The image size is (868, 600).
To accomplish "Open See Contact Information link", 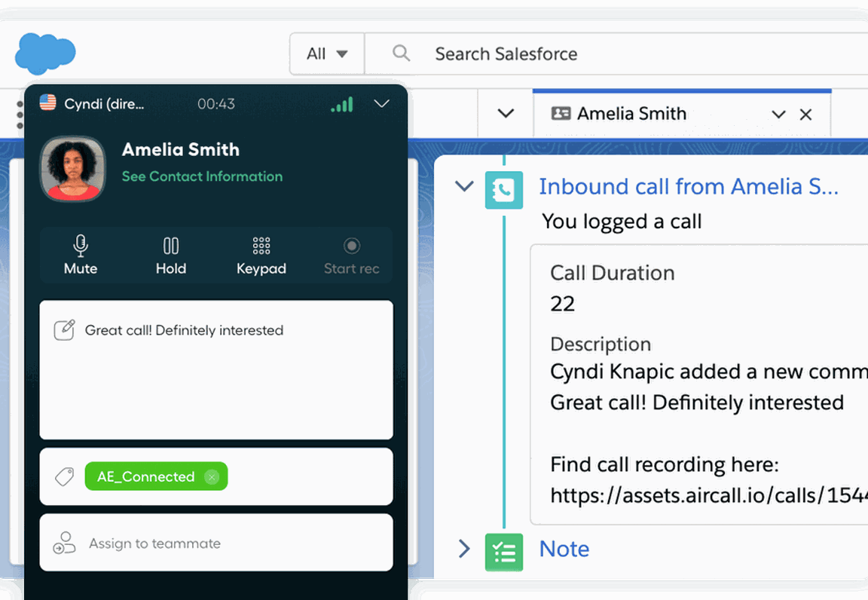I will pyautogui.click(x=202, y=176).
